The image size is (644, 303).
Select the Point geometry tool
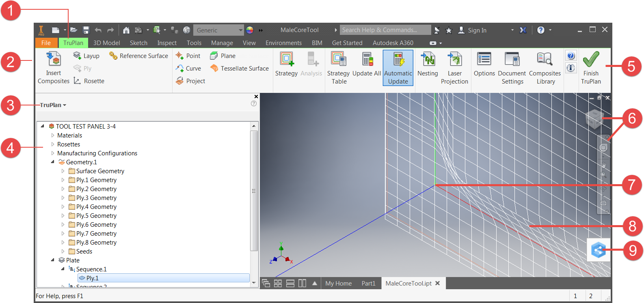pyautogui.click(x=188, y=56)
